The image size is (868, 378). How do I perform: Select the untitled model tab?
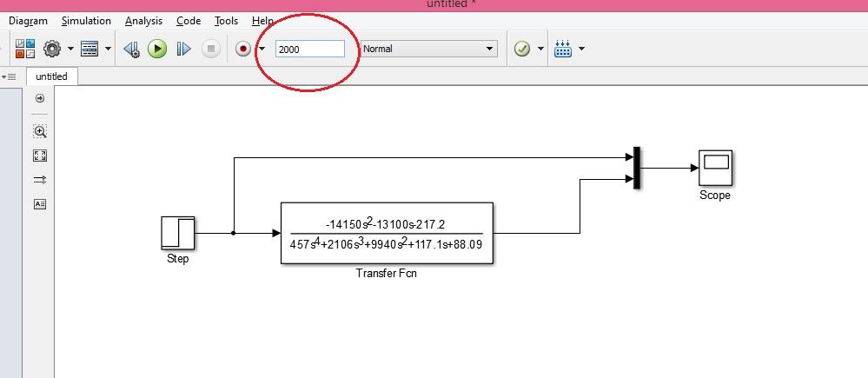[51, 76]
